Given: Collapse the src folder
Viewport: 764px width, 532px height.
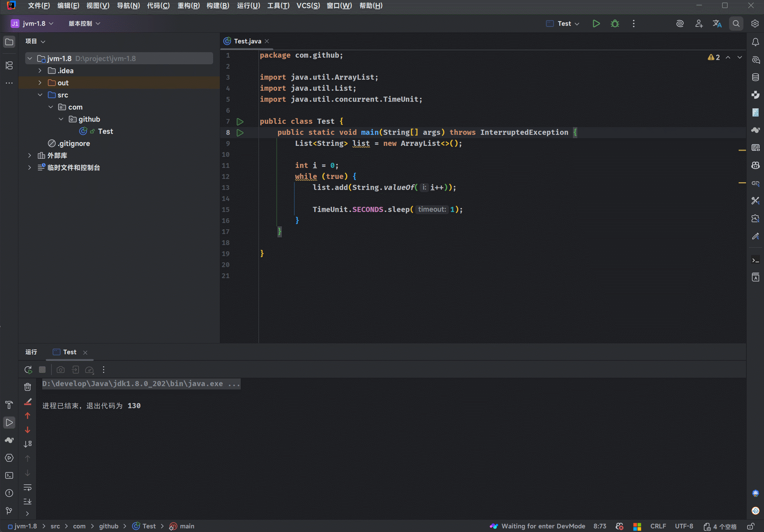Looking at the screenshot, I should pyautogui.click(x=40, y=95).
